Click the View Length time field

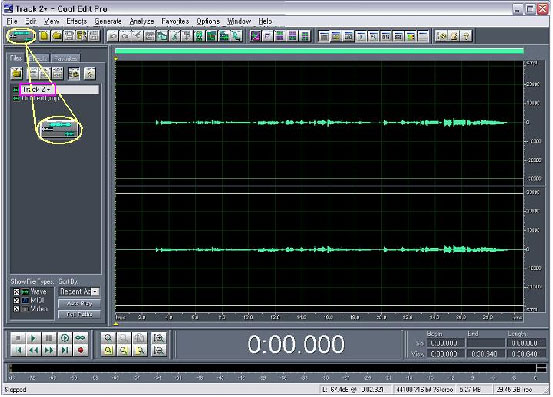tap(526, 353)
